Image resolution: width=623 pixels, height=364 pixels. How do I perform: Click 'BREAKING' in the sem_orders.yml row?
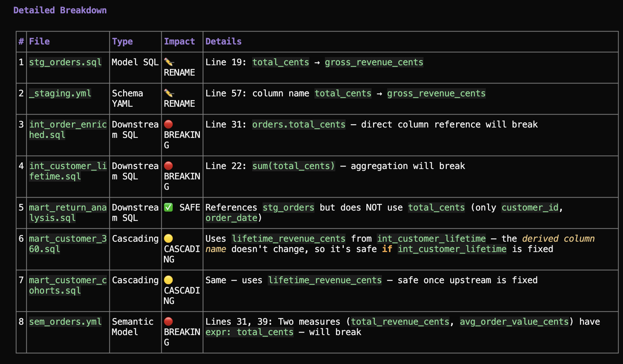[182, 337]
